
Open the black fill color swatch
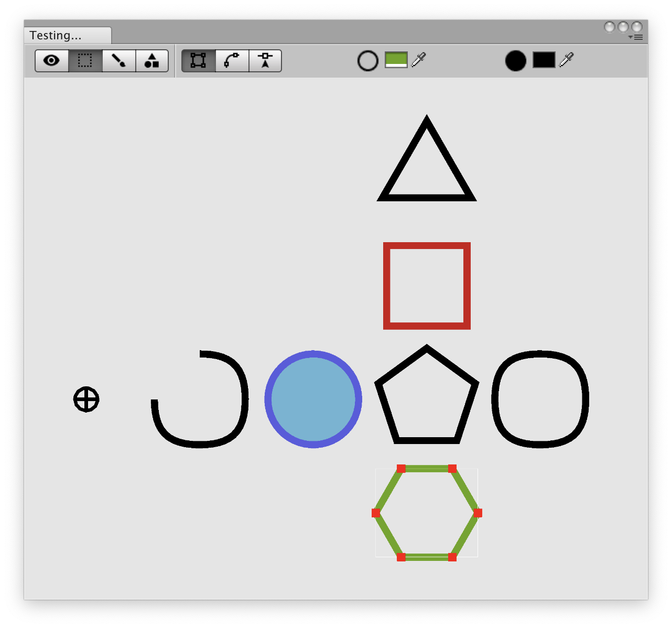click(x=544, y=60)
